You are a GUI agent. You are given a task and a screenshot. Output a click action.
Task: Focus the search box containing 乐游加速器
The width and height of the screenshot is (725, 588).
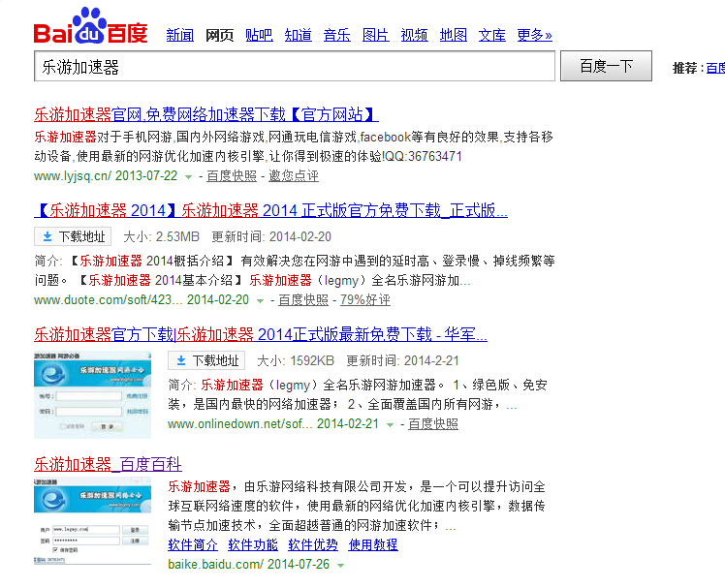295,66
